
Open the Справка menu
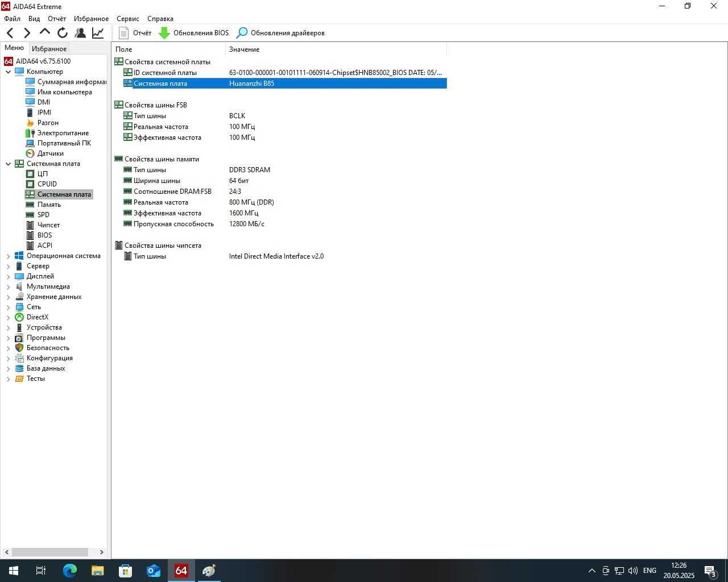[x=160, y=19]
